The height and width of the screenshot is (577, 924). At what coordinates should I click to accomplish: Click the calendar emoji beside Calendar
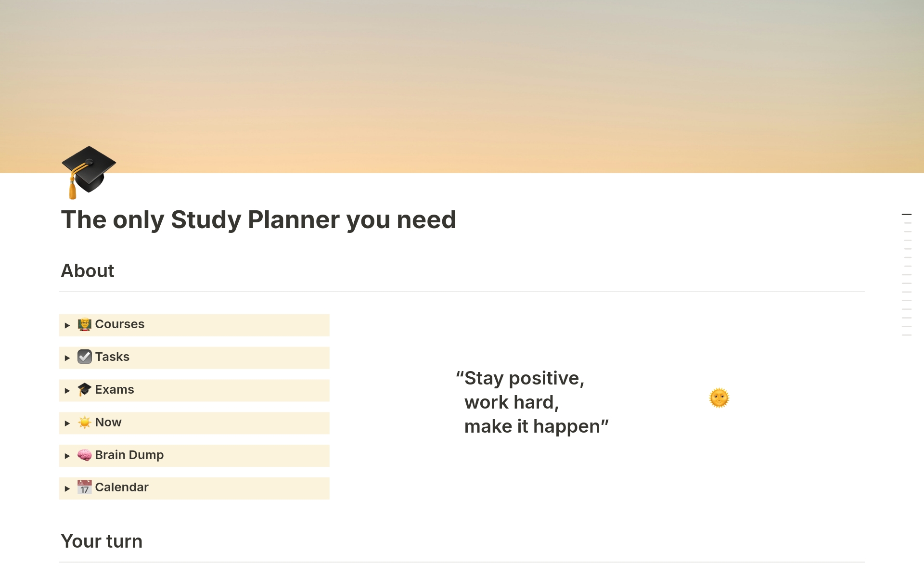click(x=85, y=487)
